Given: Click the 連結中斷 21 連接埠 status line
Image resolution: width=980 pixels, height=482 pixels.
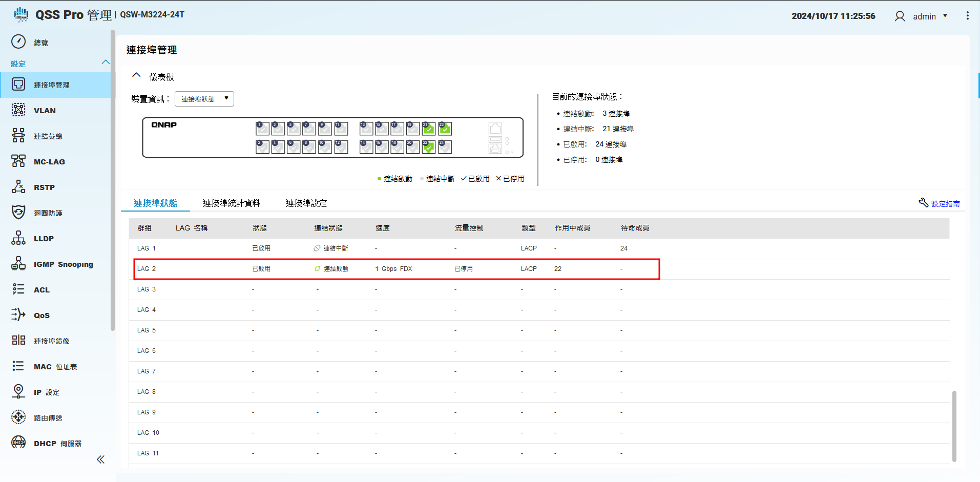Looking at the screenshot, I should coord(598,129).
